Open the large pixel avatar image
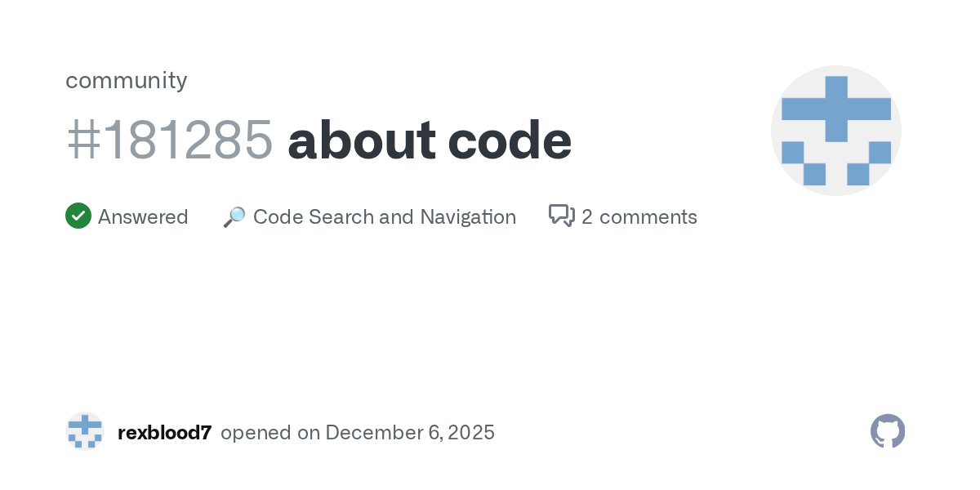Screen dimensions: 980x490 [x=835, y=131]
